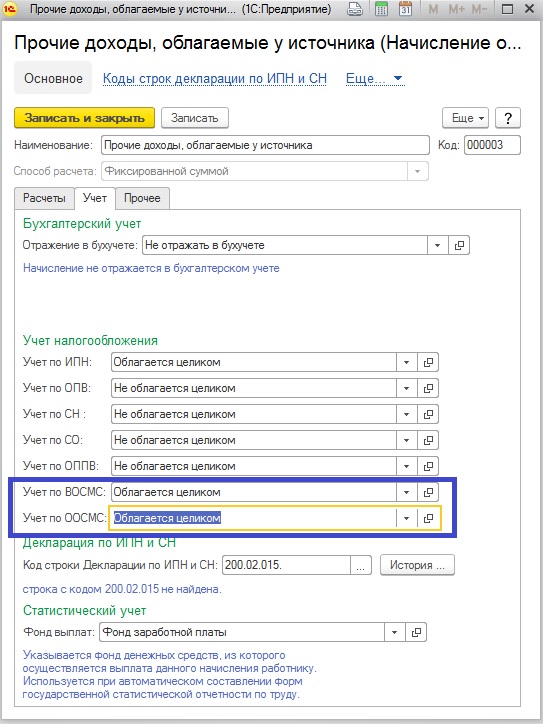543x724 pixels.
Task: Open Коды строк декларации по ИПН и СН link
Action: [x=215, y=78]
